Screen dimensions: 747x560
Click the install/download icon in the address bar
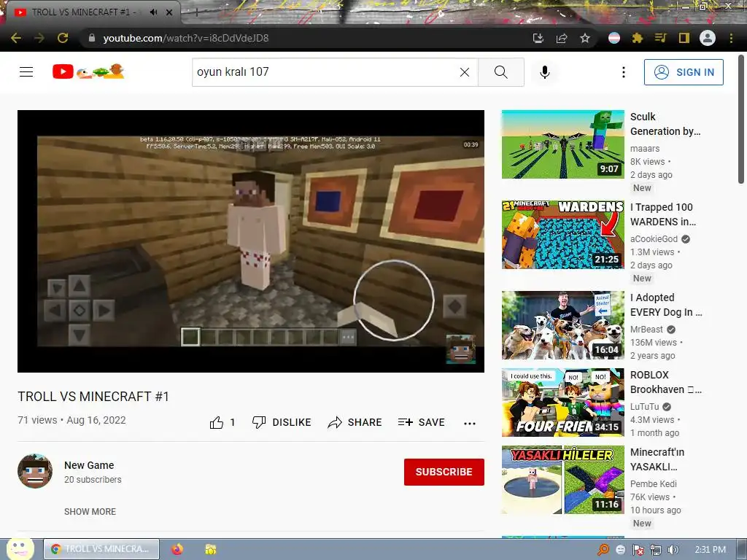tap(538, 38)
